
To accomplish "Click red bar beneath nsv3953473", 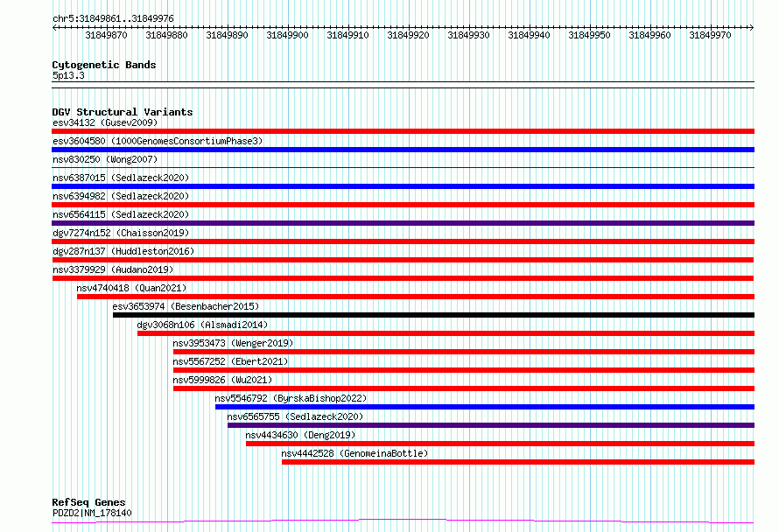I will [x=464, y=352].
